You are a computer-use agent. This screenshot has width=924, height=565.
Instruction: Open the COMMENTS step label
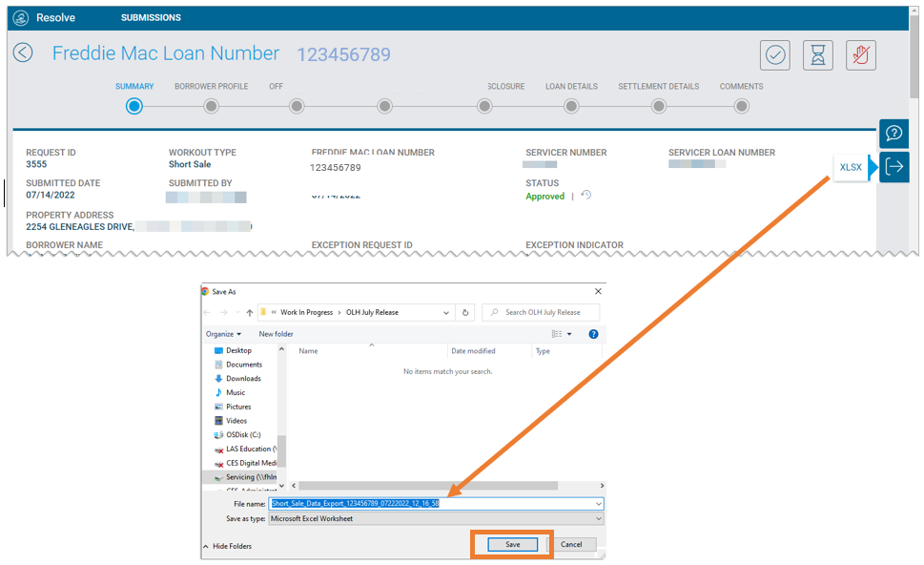(741, 86)
